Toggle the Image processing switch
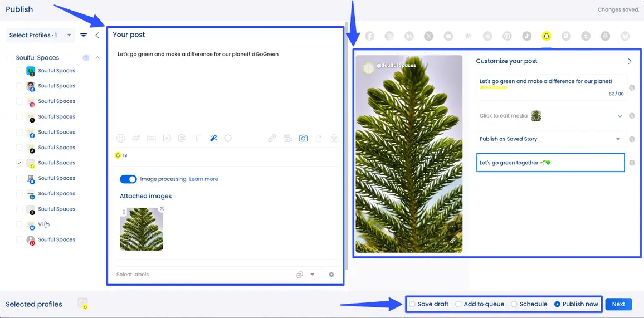 pyautogui.click(x=128, y=179)
